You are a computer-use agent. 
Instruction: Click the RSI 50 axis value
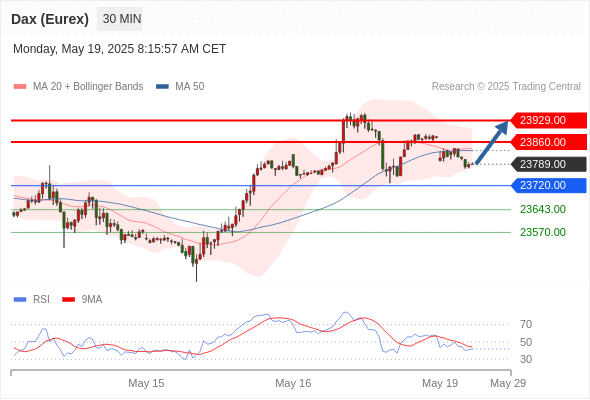coord(526,342)
